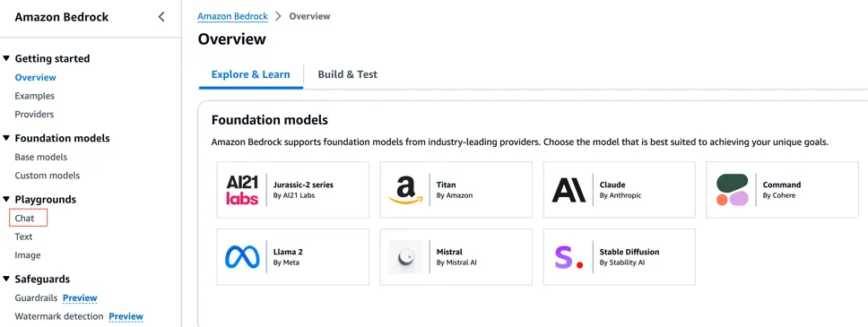Collapse the Foundation models section triangle

pyautogui.click(x=6, y=138)
